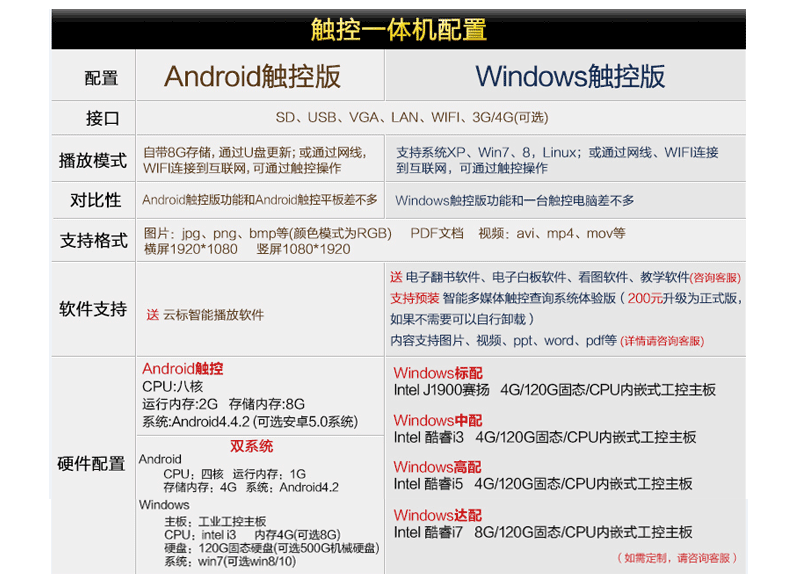Click the Windows达配 heading

click(437, 515)
